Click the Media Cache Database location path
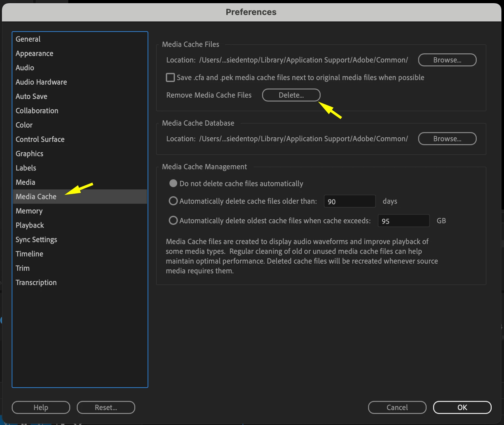The height and width of the screenshot is (425, 504). click(303, 139)
